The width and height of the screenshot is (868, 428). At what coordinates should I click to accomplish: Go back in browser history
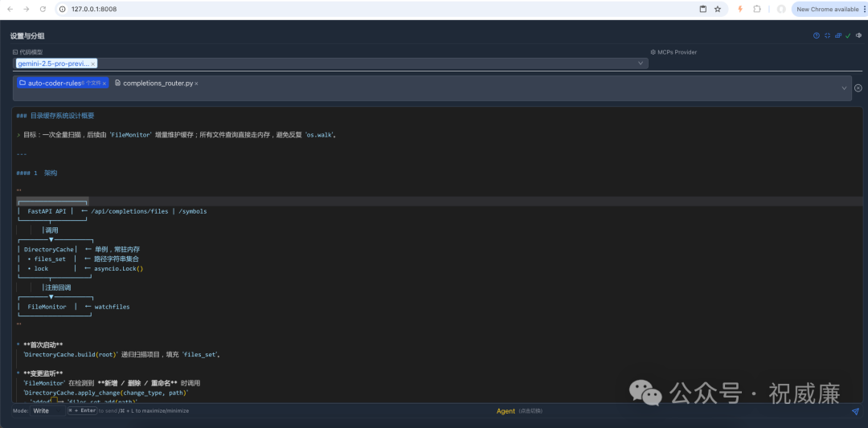point(10,9)
